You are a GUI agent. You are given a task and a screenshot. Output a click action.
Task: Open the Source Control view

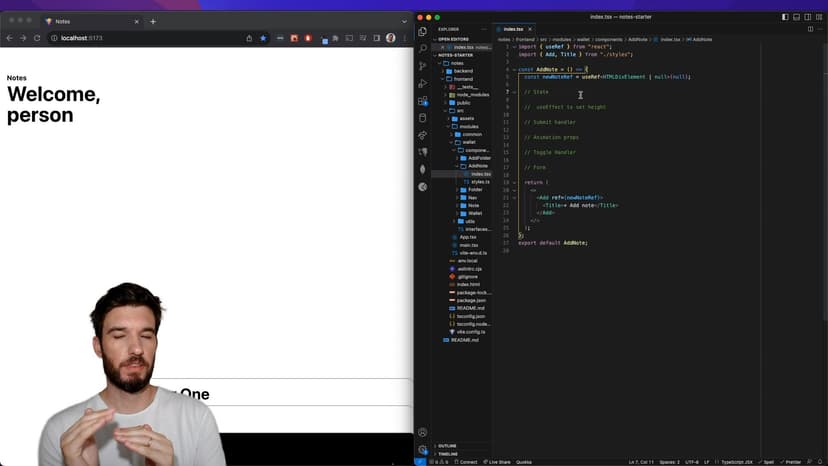coord(423,66)
